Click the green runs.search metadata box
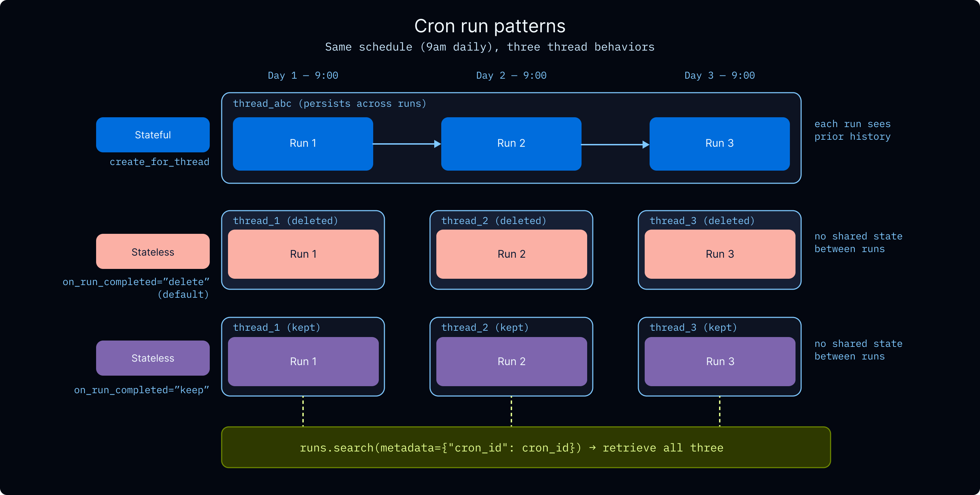980x495 pixels. 526,447
